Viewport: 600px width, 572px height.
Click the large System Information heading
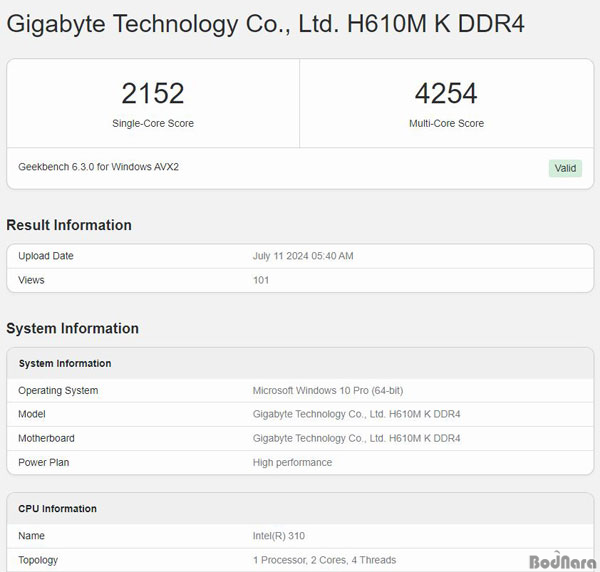point(72,329)
